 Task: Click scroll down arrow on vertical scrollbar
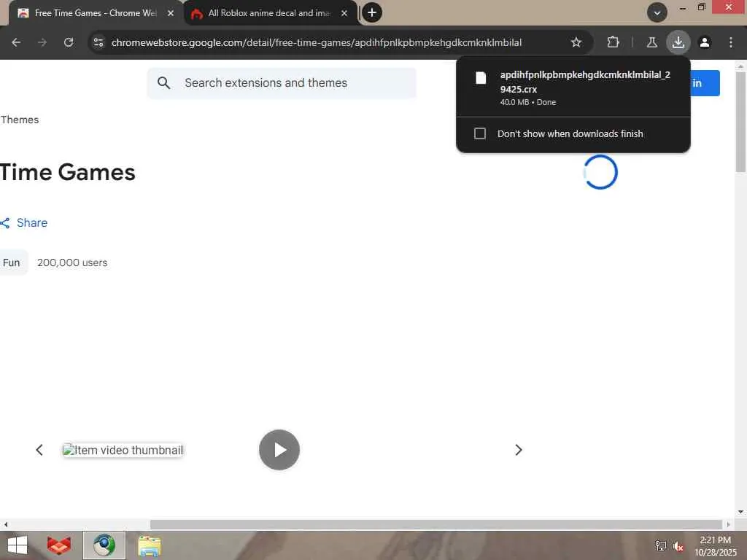pos(740,512)
